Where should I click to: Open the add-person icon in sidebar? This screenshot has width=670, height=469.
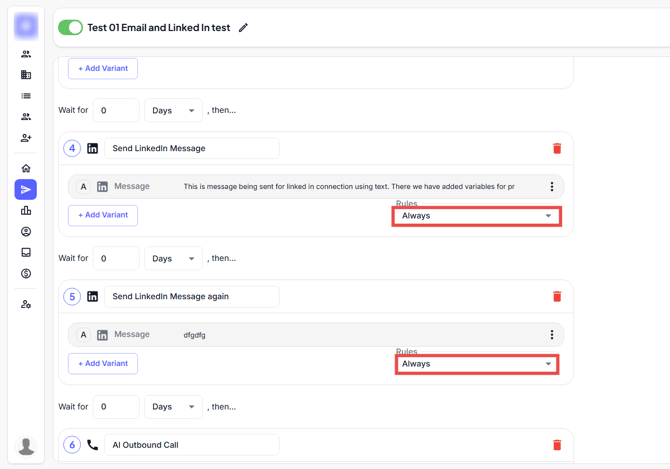coord(26,138)
